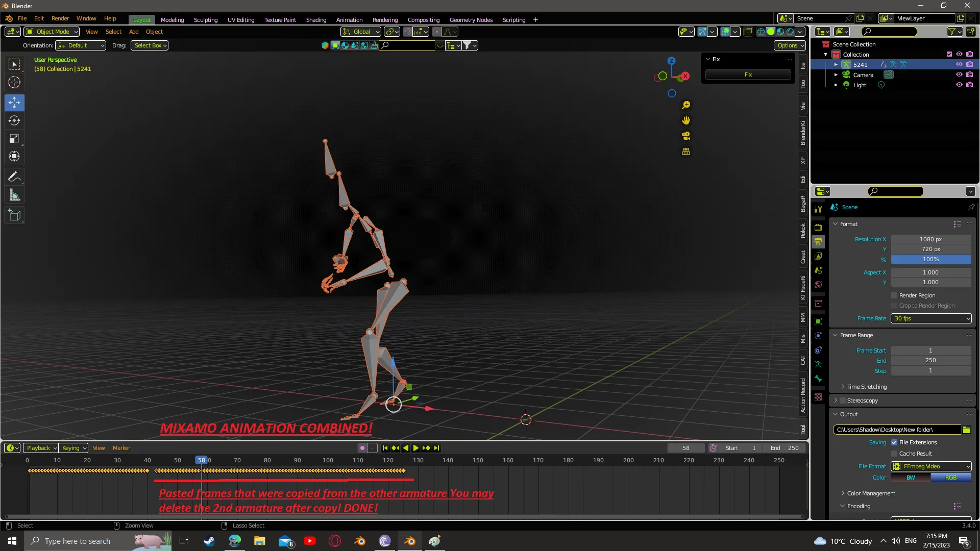The image size is (980, 551).
Task: Hide Light in viewport
Action: tap(959, 85)
